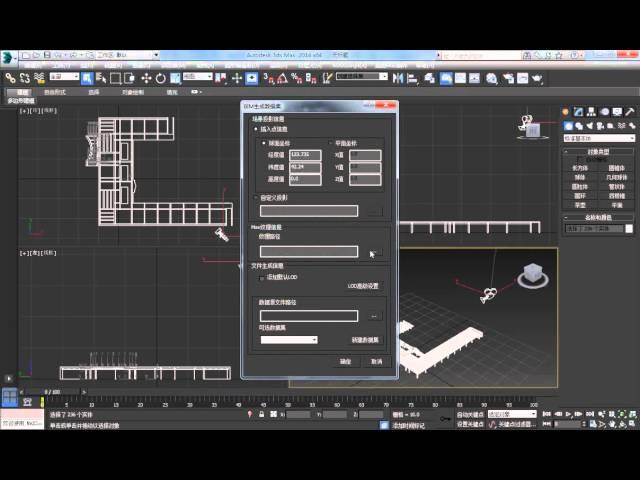640x480 pixels.
Task: Open the Material Editor icon
Action: (492, 78)
